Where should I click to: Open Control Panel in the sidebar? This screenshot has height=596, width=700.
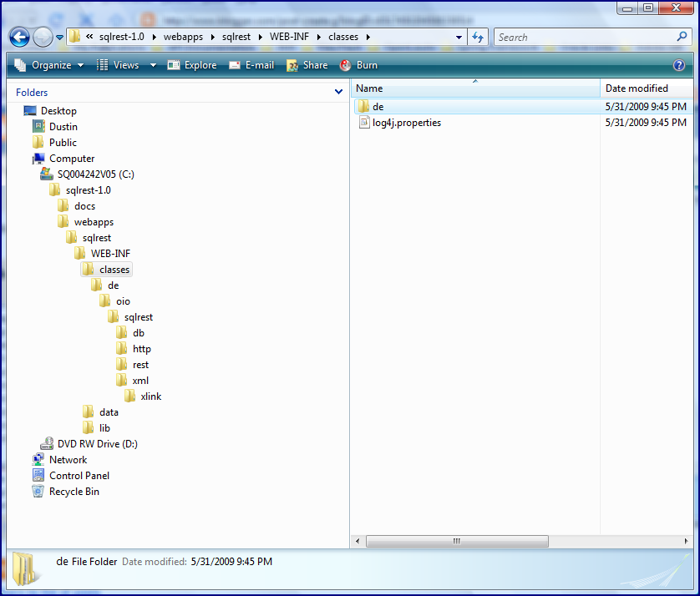(78, 475)
